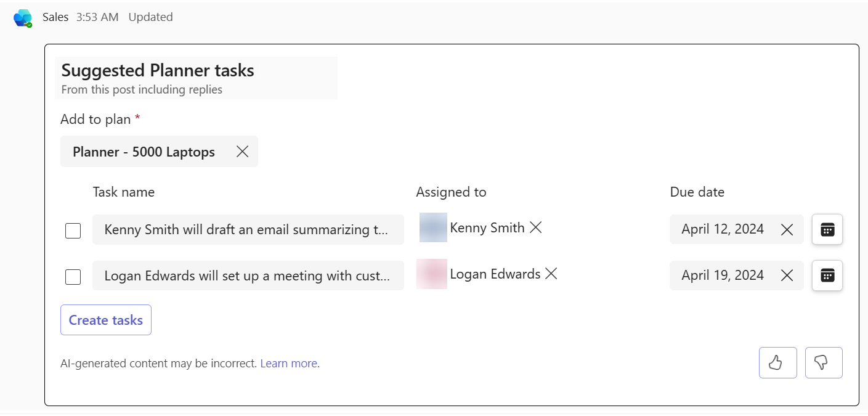Remove the Planner - 5000 Laptops plan
The height and width of the screenshot is (416, 868).
pos(242,151)
